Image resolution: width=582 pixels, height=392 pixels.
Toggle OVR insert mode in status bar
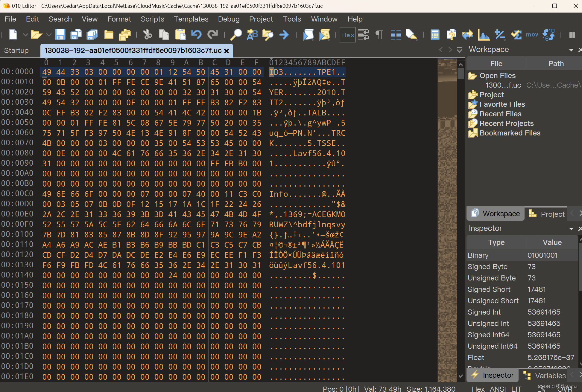[x=564, y=389]
